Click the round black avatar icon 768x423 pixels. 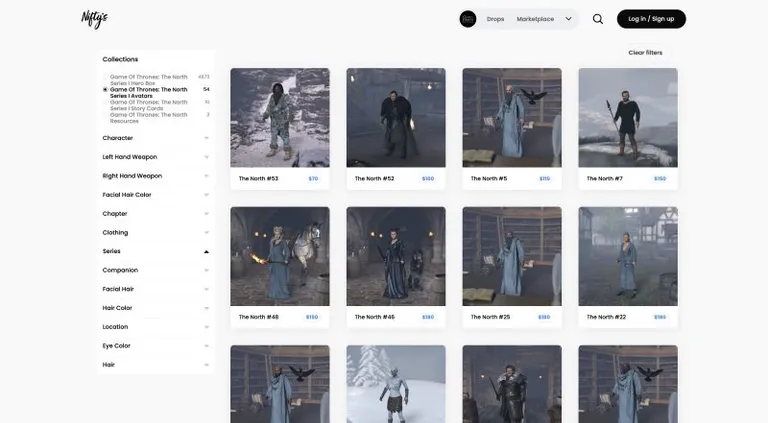pos(468,19)
